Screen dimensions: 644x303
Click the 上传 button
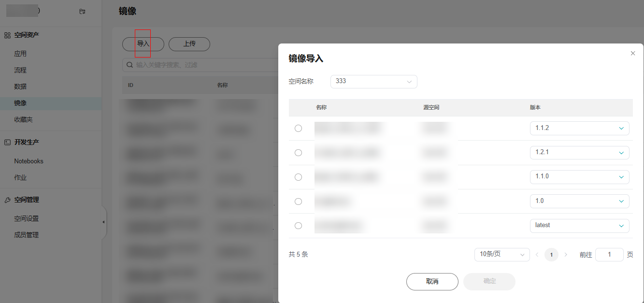[x=189, y=44]
